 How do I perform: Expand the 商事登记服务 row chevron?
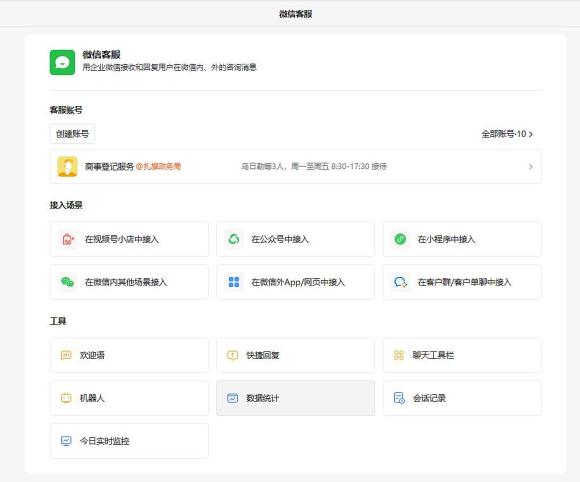pos(531,166)
